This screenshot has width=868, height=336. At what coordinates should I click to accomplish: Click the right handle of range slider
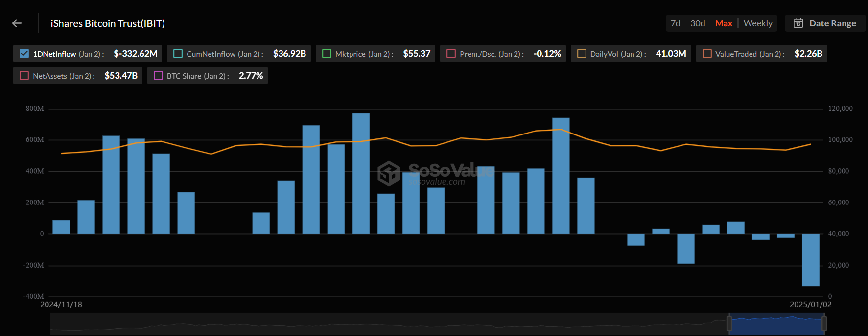coord(824,323)
